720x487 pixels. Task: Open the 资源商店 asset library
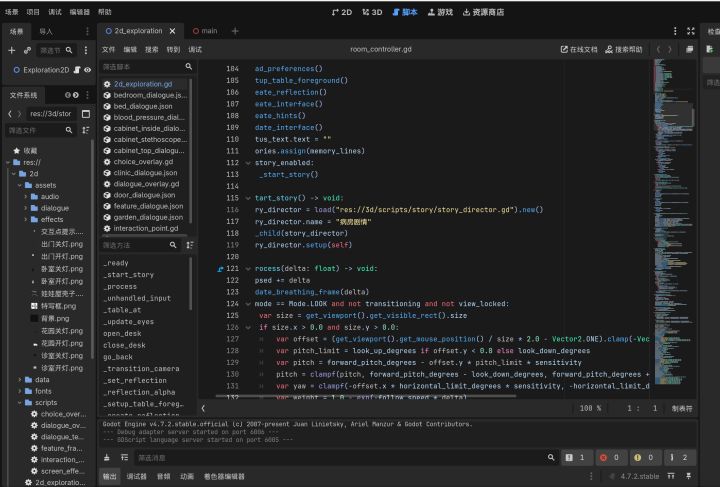click(483, 12)
